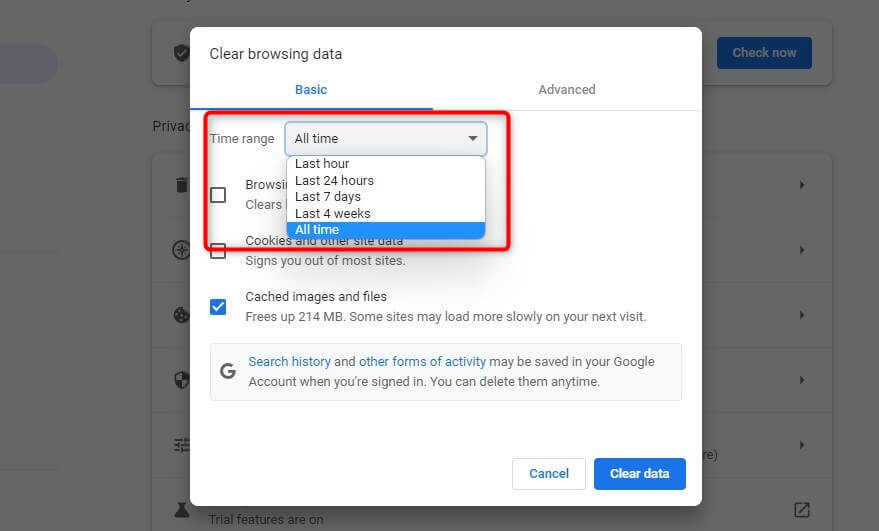Click the external link open-in-new icon
This screenshot has width=879, height=531.
(801, 509)
